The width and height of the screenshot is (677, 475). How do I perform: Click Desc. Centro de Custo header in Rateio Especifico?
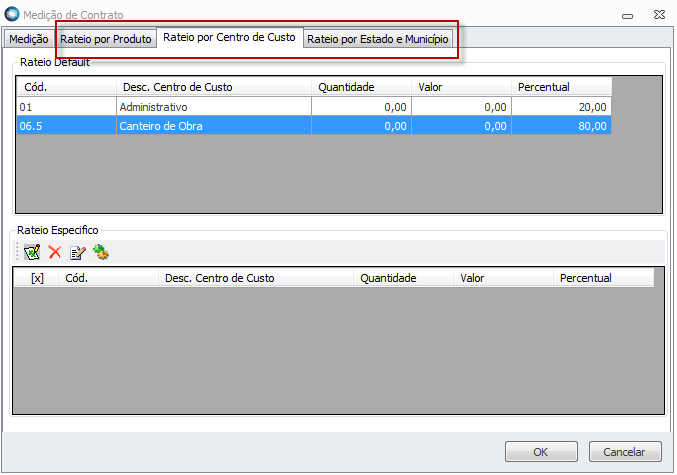(256, 278)
